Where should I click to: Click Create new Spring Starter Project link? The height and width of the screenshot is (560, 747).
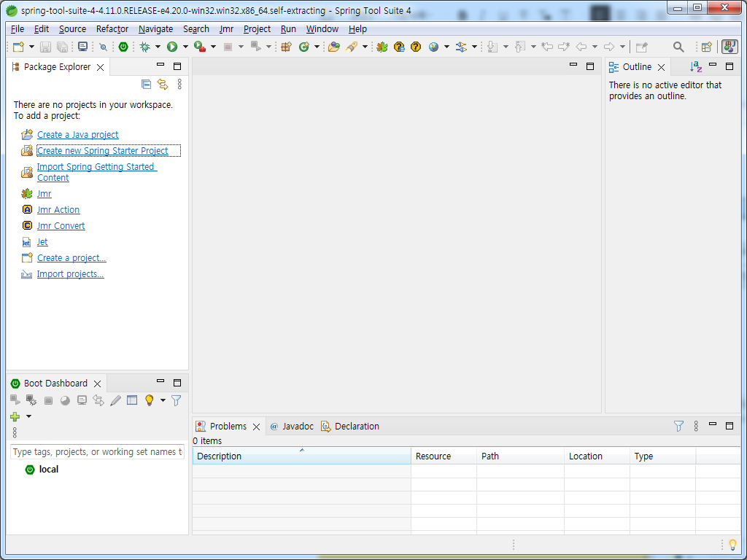point(102,150)
